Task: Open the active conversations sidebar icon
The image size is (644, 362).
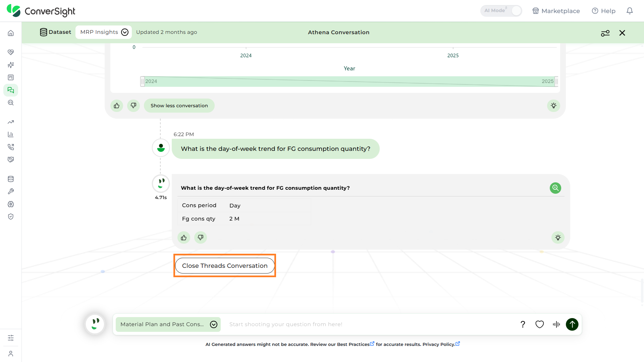Action: click(11, 90)
